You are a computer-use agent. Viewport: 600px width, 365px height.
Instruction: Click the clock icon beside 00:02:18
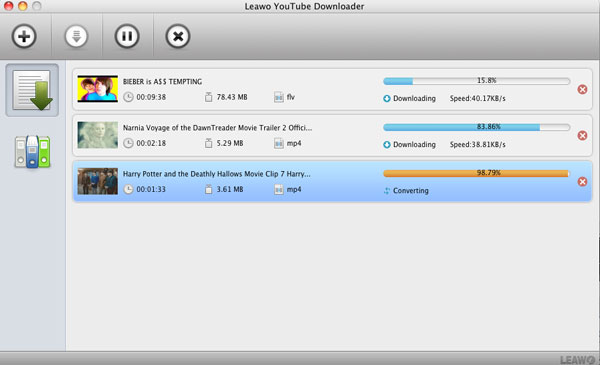[128, 143]
